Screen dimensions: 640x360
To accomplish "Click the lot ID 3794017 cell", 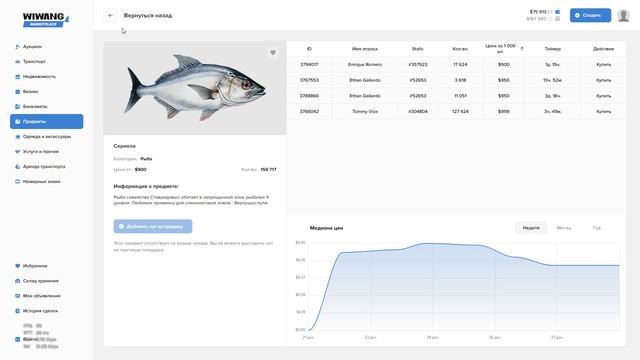I will (x=309, y=64).
